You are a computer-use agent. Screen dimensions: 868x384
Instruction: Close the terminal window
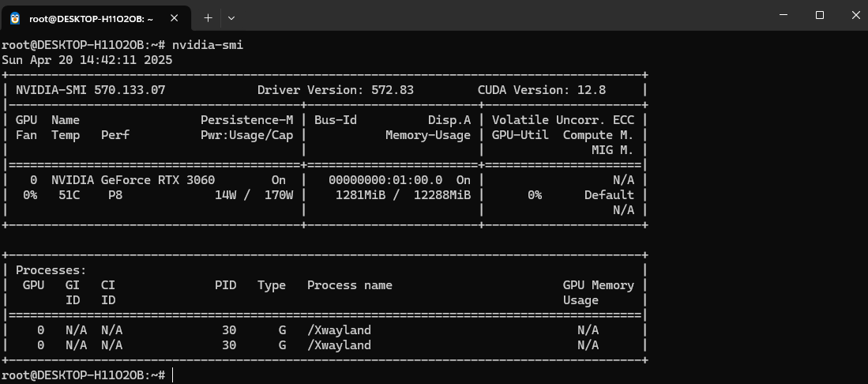pyautogui.click(x=855, y=16)
